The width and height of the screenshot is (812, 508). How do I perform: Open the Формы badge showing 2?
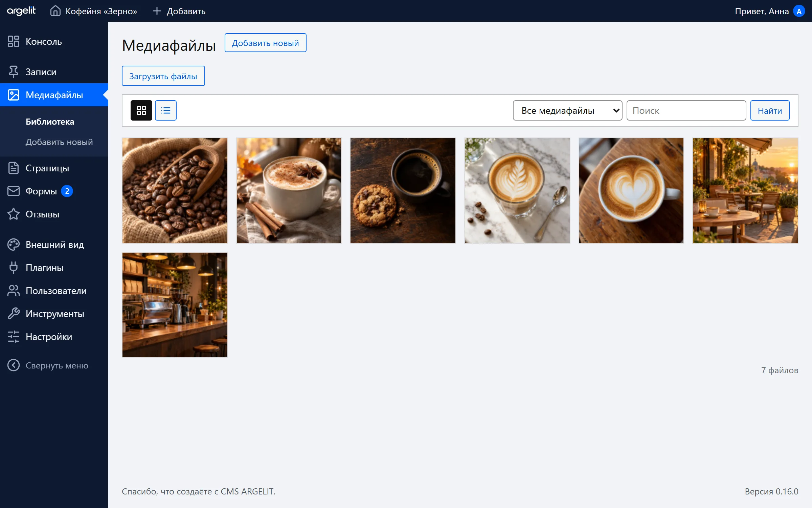[67, 191]
